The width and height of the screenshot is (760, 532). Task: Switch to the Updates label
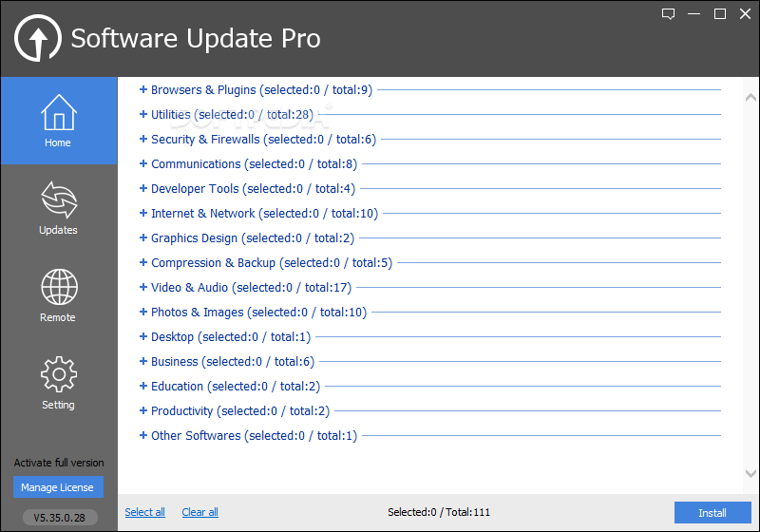pos(58,230)
